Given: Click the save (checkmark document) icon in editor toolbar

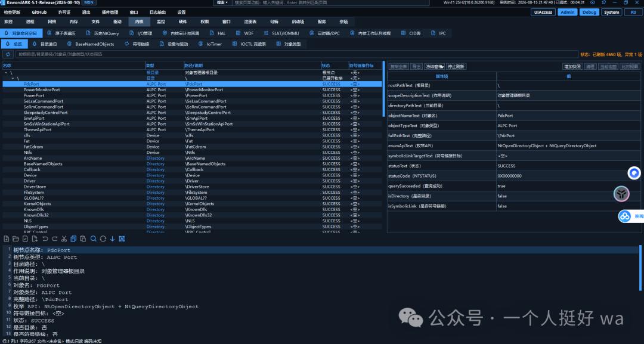Looking at the screenshot, I should [x=25, y=239].
